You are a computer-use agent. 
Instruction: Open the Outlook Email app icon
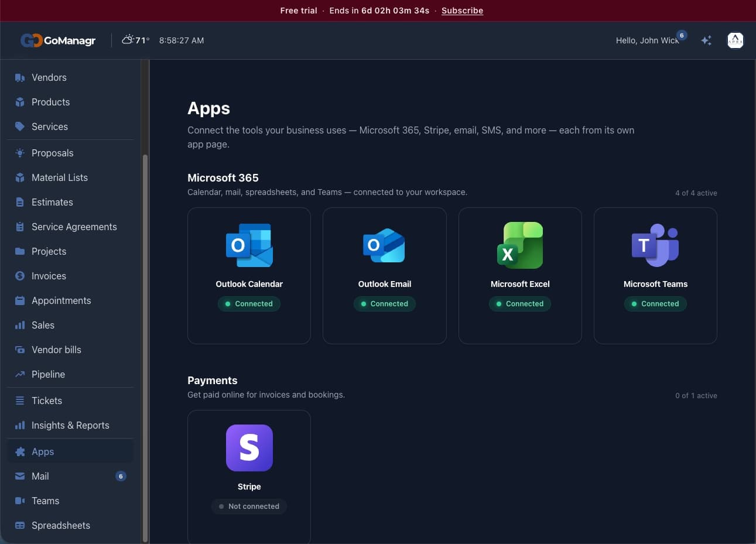tap(384, 245)
